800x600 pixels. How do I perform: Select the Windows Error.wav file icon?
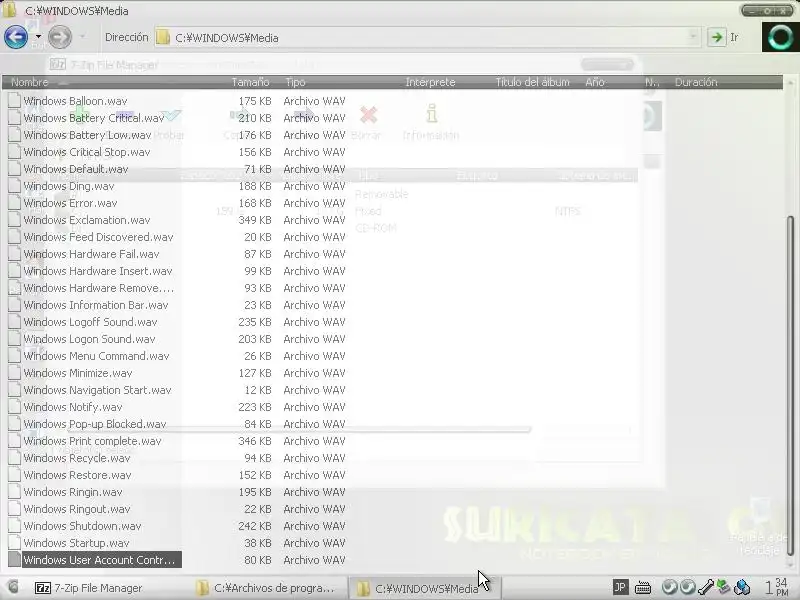(x=14, y=203)
